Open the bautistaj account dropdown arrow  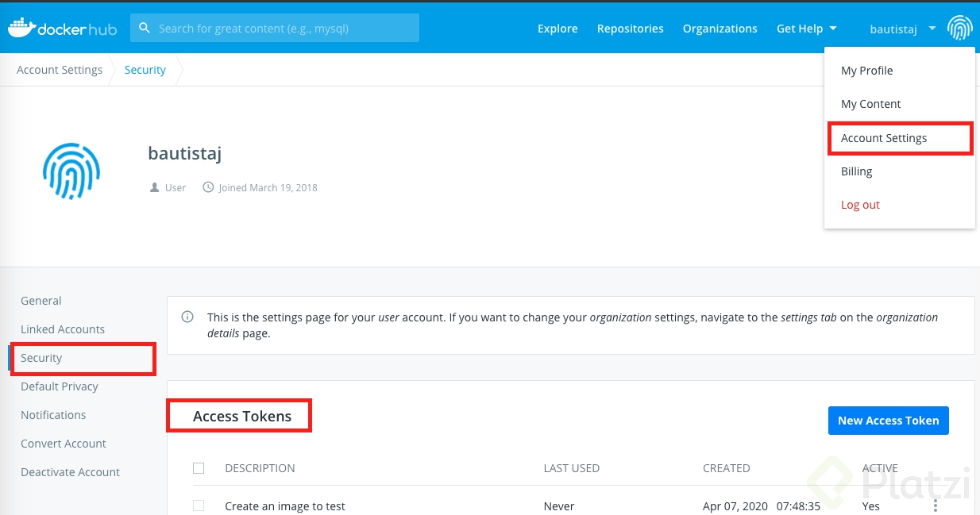tap(931, 29)
